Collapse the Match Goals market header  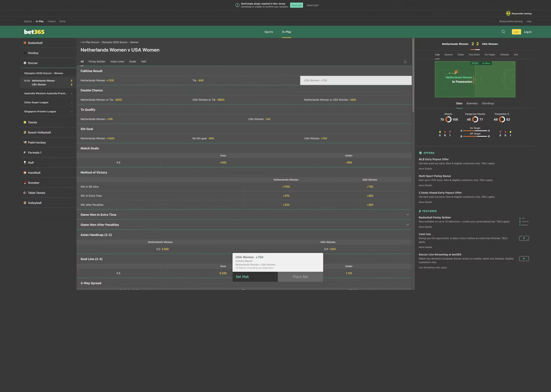tap(244, 148)
